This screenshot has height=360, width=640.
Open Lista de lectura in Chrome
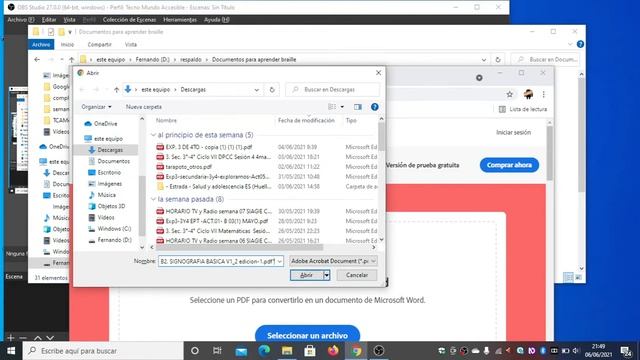(x=523, y=109)
